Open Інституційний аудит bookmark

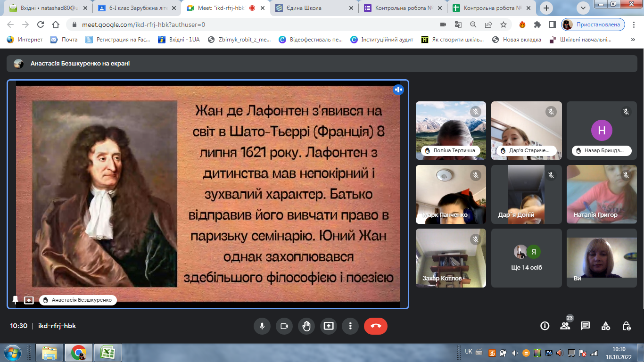tap(382, 40)
